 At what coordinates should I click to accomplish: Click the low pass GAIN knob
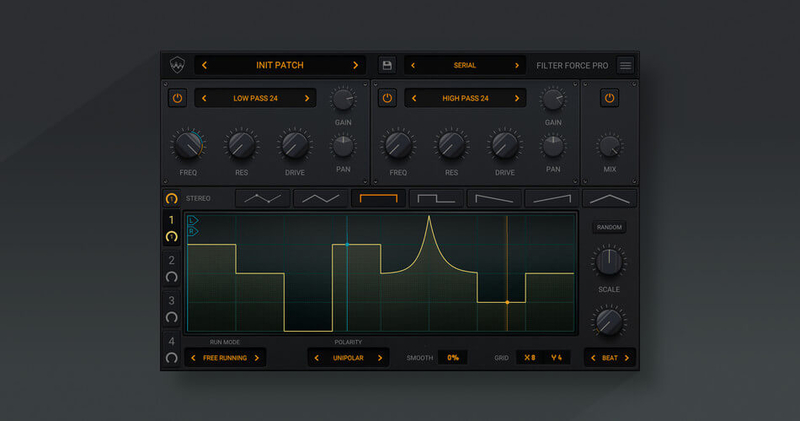tap(343, 99)
